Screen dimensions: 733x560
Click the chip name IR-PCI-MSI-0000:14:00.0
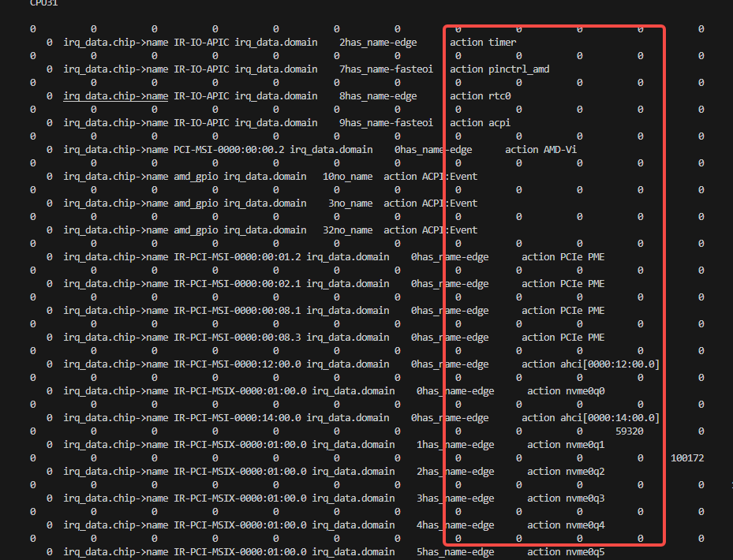pos(237,418)
